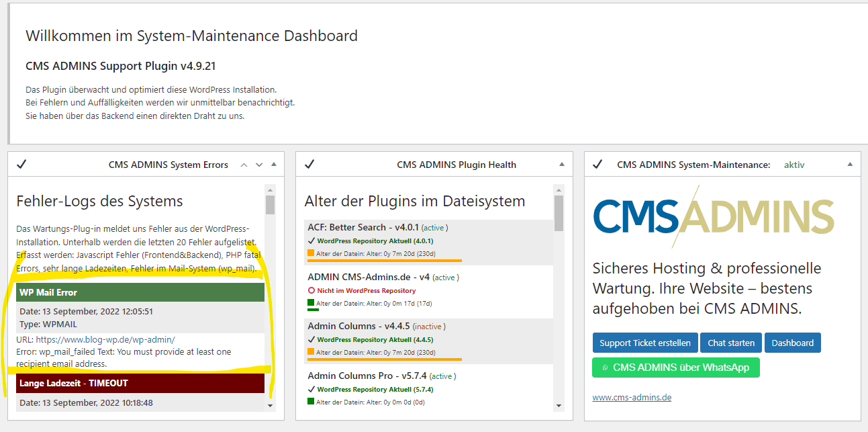The height and width of the screenshot is (432, 868).
Task: Click the red circle beside Nicht im WordPress Repository
Action: click(311, 290)
